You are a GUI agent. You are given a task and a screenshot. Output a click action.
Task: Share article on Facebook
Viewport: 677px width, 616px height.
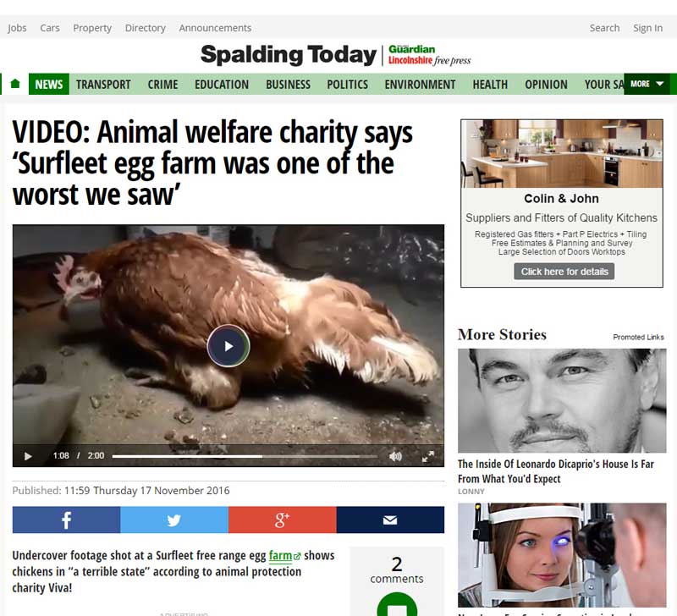[x=66, y=520]
